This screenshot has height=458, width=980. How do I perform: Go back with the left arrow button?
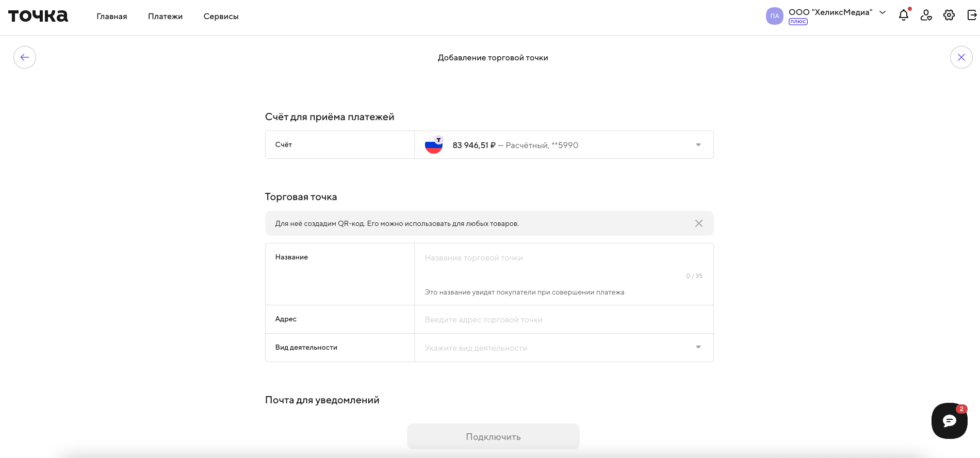25,57
